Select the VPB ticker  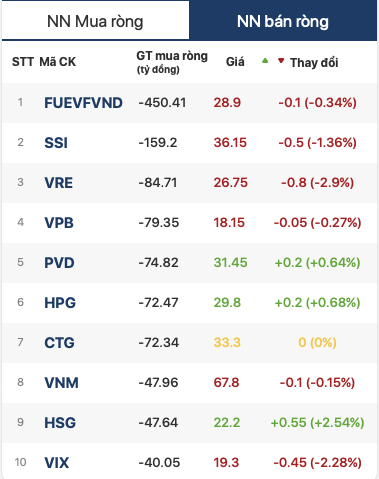[59, 223]
